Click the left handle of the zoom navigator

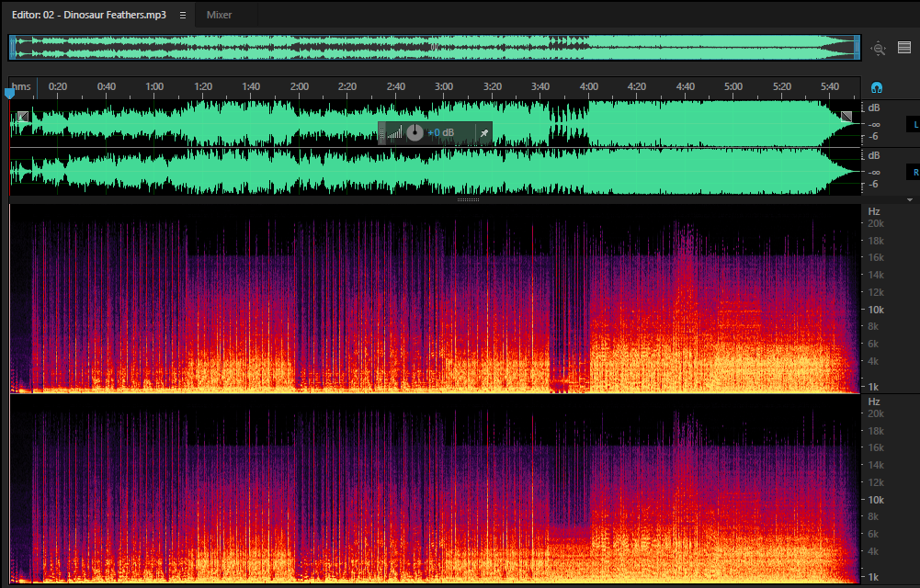(x=12, y=48)
